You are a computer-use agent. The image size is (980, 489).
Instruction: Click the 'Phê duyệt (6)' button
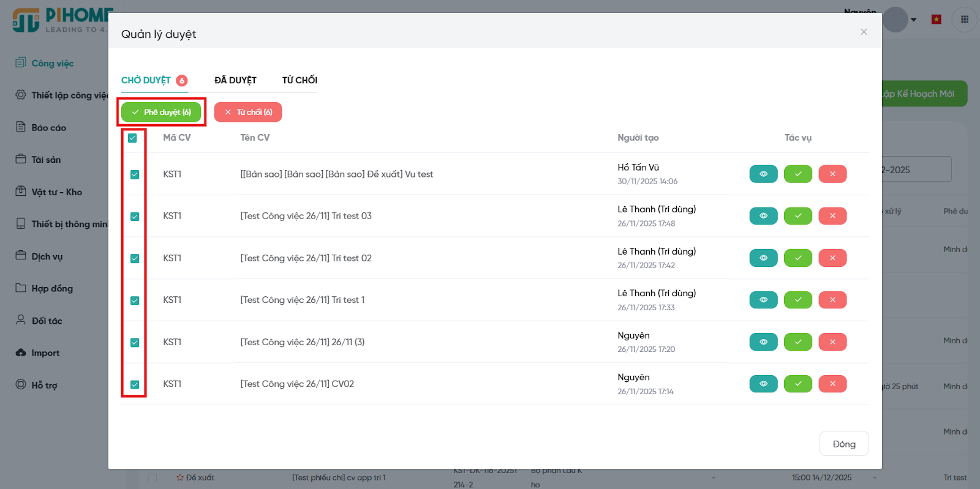point(161,112)
